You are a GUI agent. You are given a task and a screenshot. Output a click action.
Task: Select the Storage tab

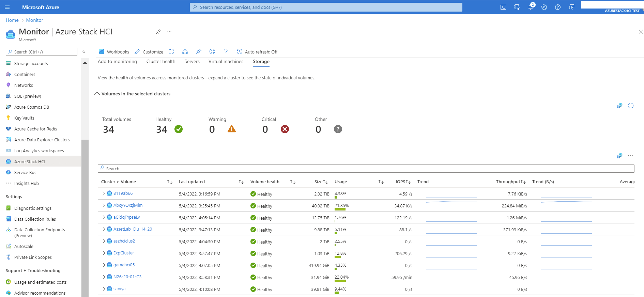(261, 61)
